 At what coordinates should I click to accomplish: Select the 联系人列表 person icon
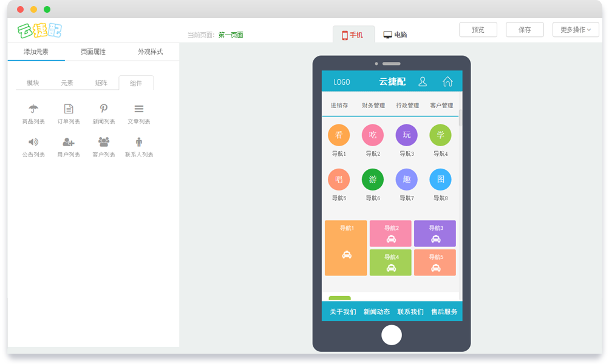pos(139,143)
